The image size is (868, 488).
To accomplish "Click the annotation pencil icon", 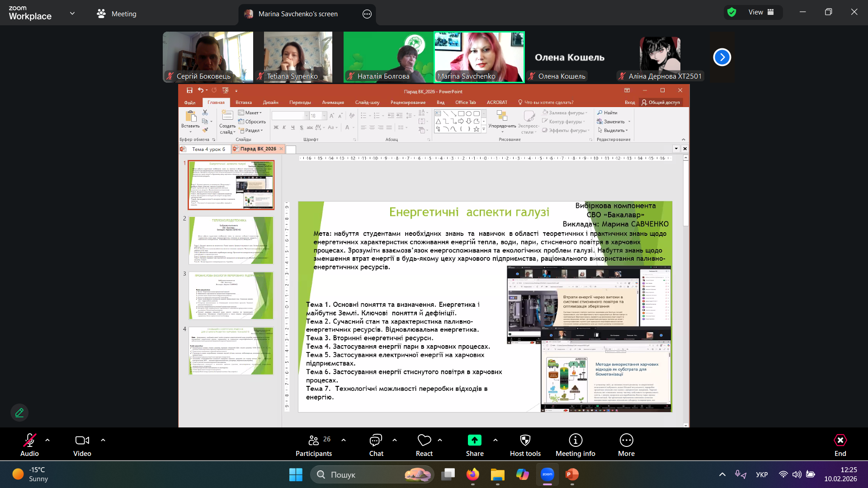I will 19,413.
